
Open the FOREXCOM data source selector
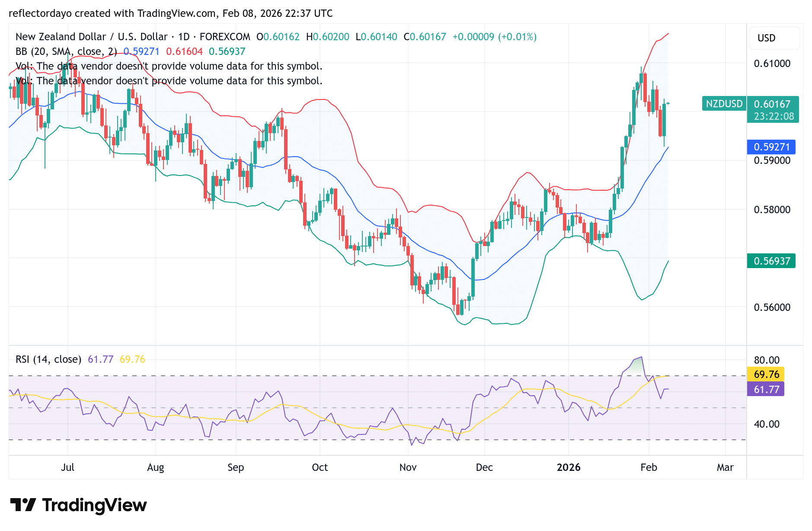point(224,37)
